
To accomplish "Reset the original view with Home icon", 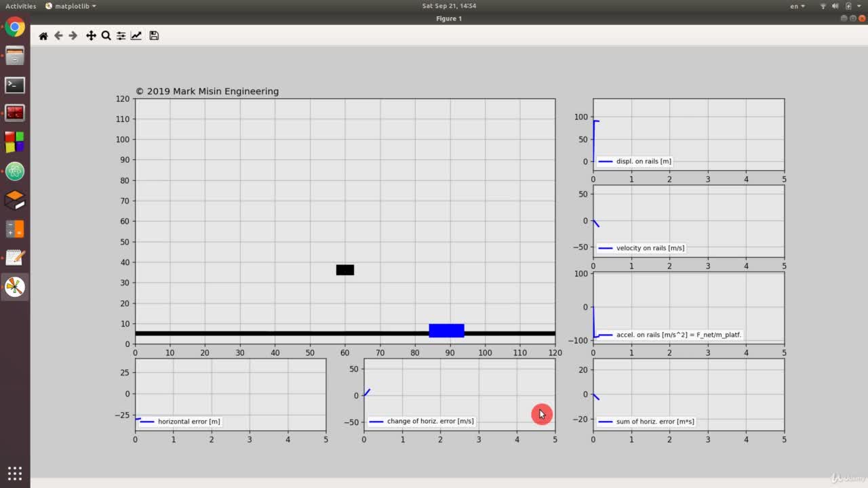I will pyautogui.click(x=43, y=36).
